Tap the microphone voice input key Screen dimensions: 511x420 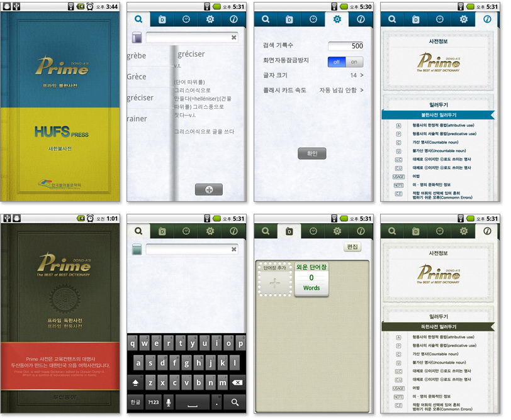[169, 402]
